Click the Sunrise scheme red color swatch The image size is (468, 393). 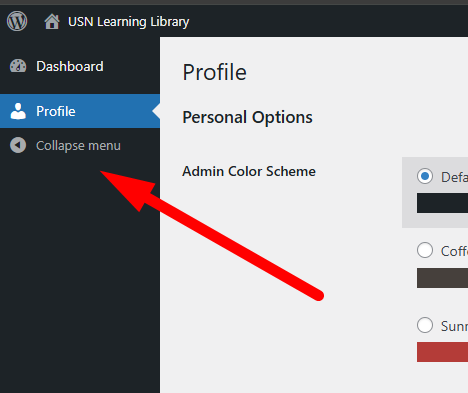[442, 352]
